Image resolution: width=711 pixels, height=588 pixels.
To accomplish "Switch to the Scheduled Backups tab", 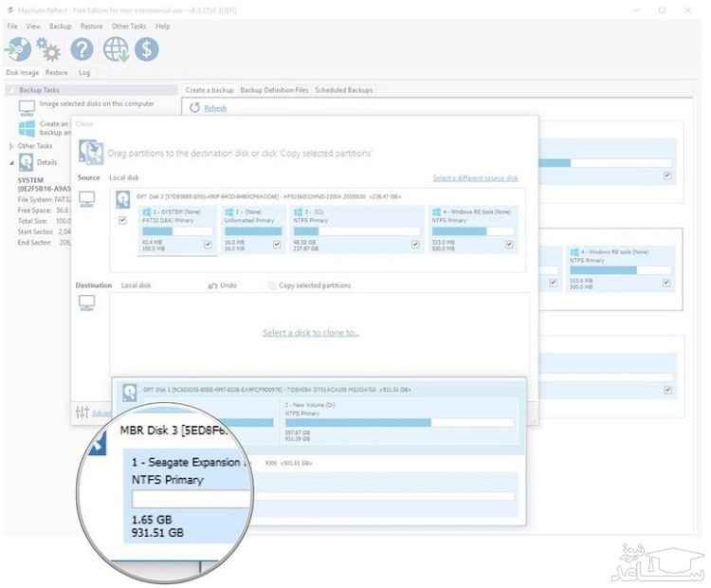I will [343, 90].
